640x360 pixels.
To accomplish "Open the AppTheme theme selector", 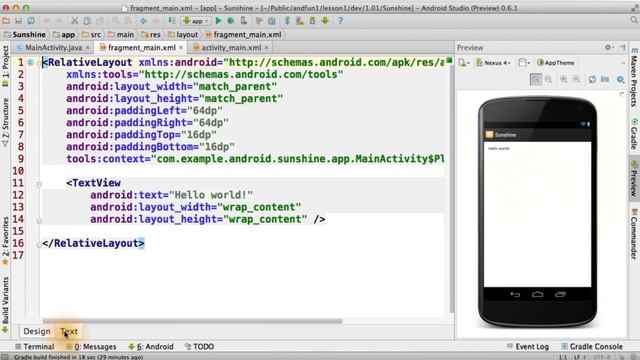I will pyautogui.click(x=556, y=62).
